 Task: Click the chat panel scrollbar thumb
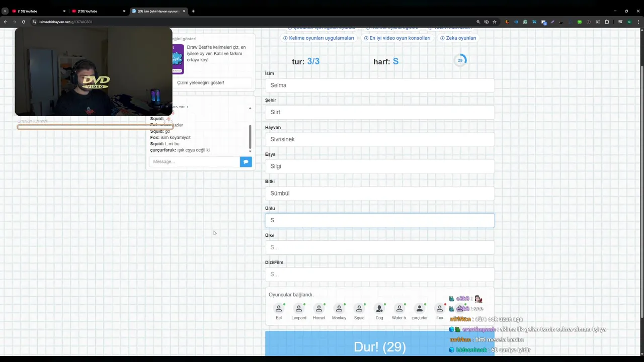[250, 136]
